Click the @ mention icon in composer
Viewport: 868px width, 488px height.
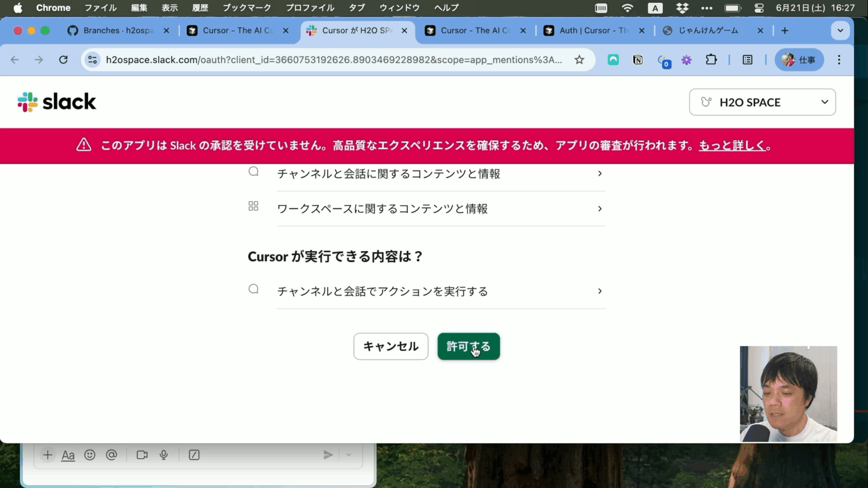click(111, 455)
